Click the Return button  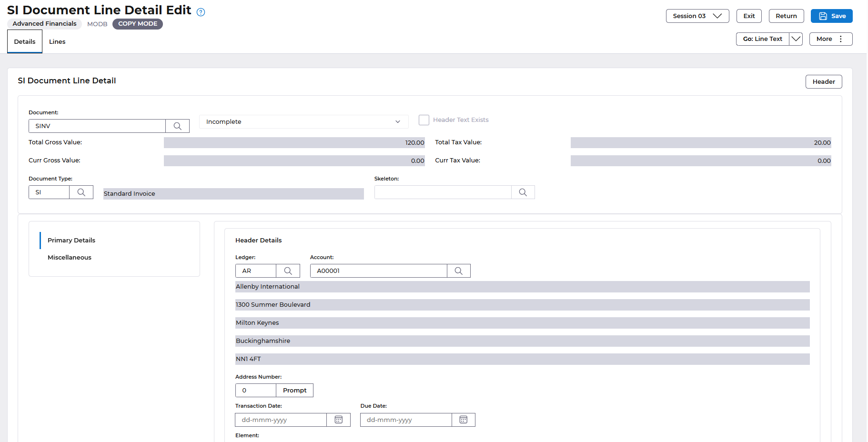(x=786, y=16)
